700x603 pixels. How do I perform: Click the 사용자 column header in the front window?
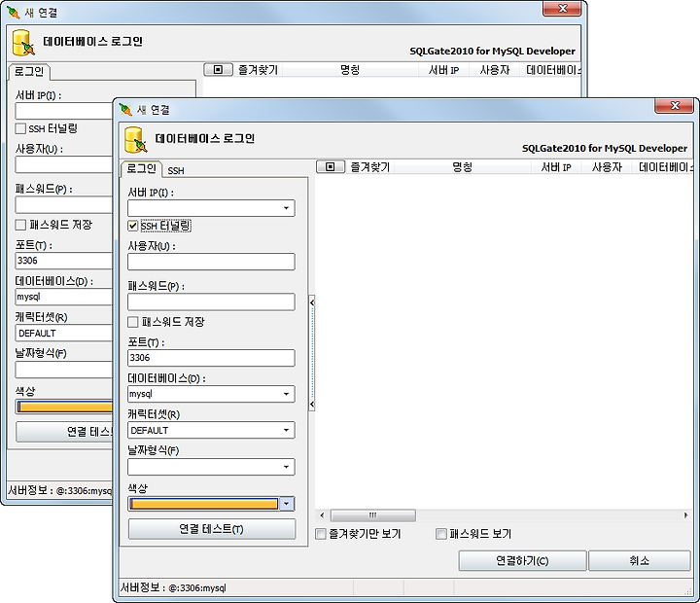(607, 167)
